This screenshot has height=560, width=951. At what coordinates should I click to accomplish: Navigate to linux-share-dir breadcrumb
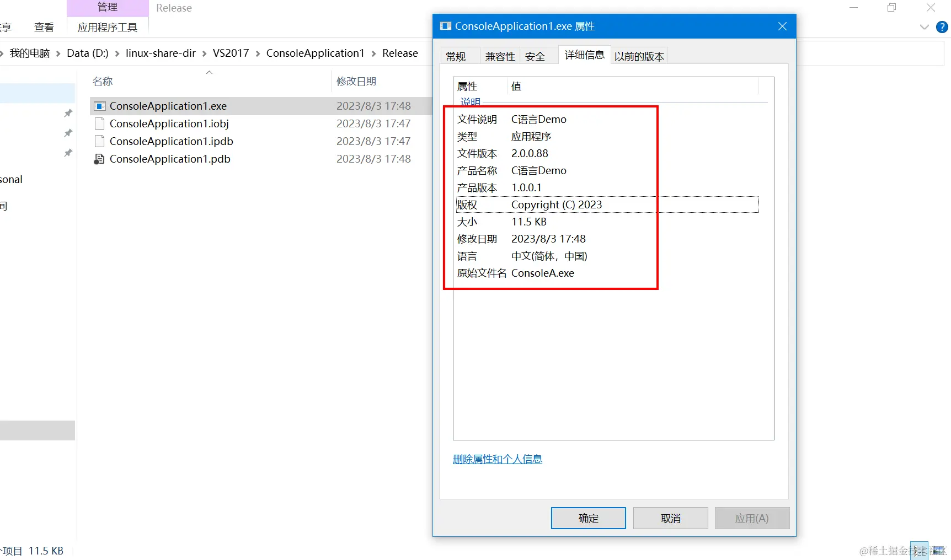161,53
